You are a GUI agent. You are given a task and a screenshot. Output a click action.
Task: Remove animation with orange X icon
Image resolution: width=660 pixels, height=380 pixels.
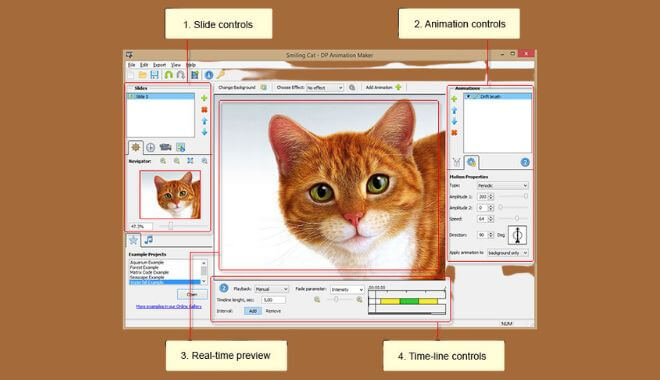(x=454, y=133)
